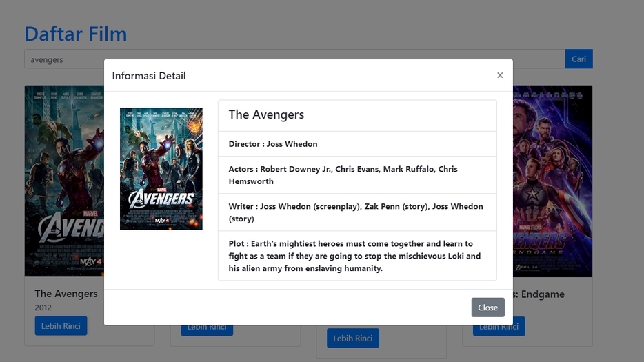Click the Avengers Endgame poster in the background
644x362 pixels.
point(552,181)
